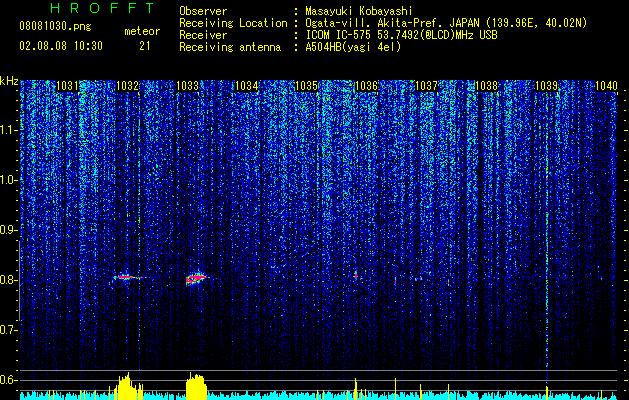This screenshot has width=629, height=400.
Task: Click the yellow amplitude peak under 1032
Action: (x=128, y=386)
